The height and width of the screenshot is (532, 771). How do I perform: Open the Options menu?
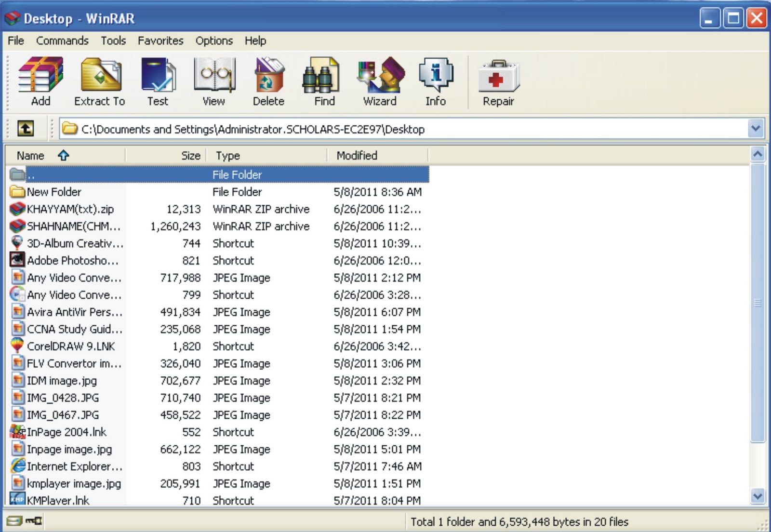point(214,40)
